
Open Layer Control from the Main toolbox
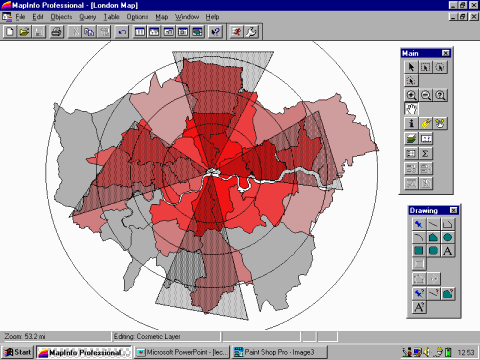click(x=411, y=138)
